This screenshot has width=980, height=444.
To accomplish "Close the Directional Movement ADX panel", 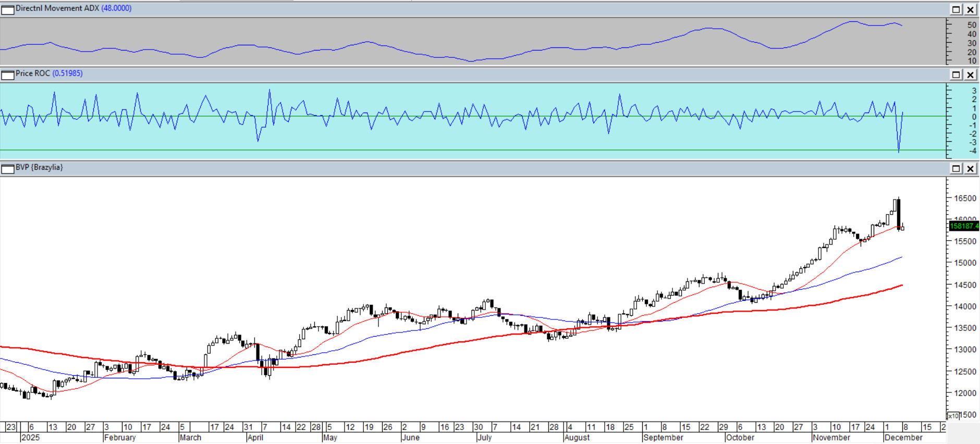I will [x=970, y=9].
